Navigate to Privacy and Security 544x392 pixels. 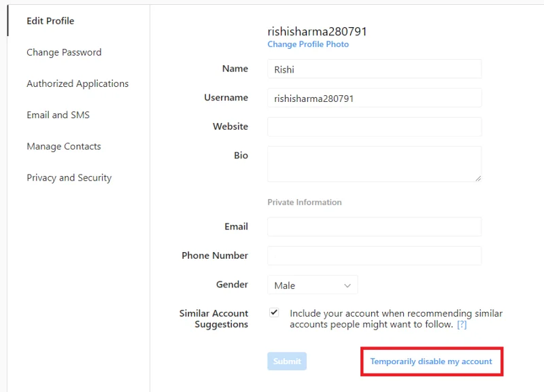tap(69, 178)
